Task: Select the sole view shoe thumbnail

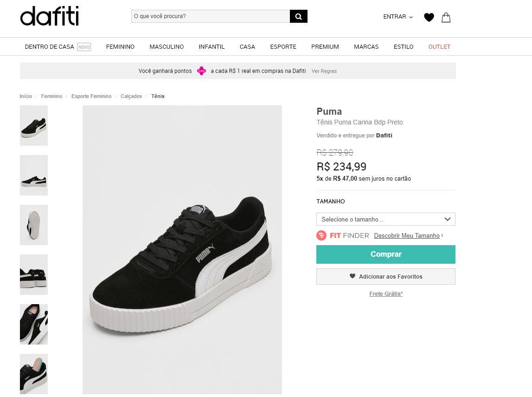Action: (33, 225)
